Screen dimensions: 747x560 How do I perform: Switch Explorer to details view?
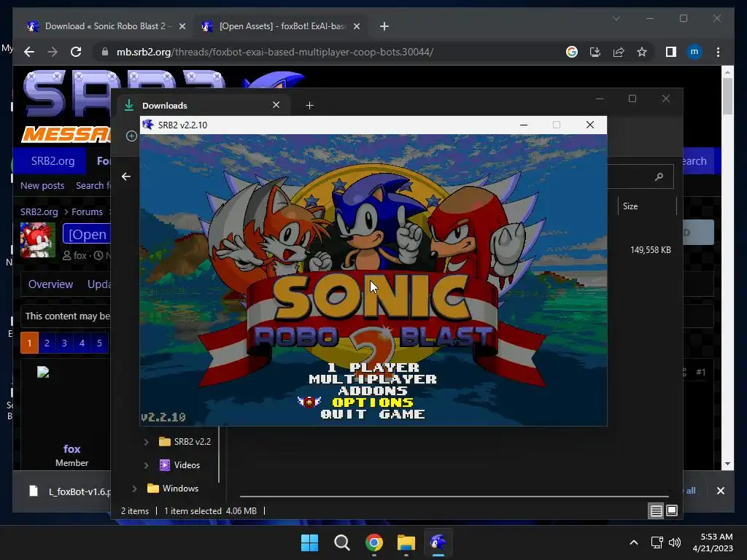point(656,511)
